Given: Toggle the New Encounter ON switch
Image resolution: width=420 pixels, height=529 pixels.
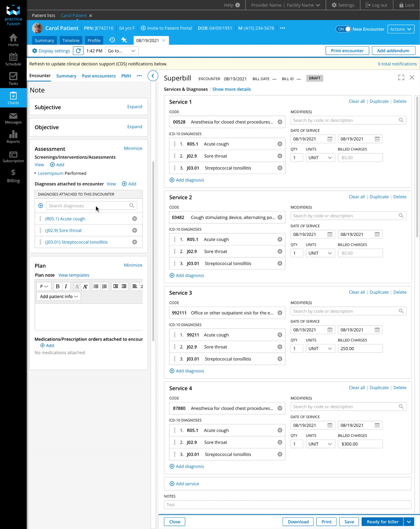Looking at the screenshot, I should coord(343,29).
